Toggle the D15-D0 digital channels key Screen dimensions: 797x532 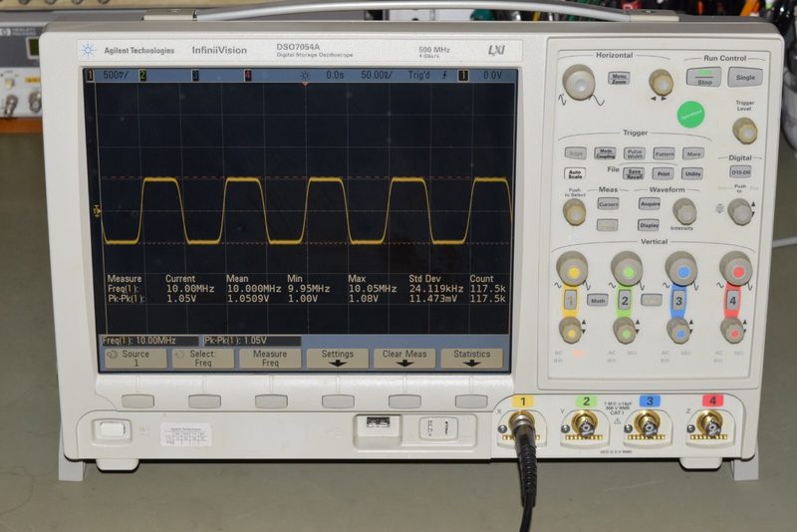[740, 172]
